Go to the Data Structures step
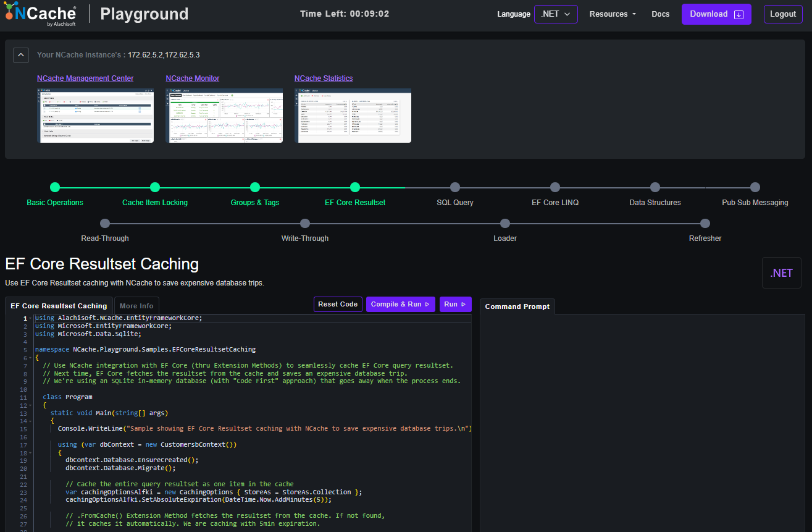This screenshot has width=812, height=532. click(x=655, y=187)
